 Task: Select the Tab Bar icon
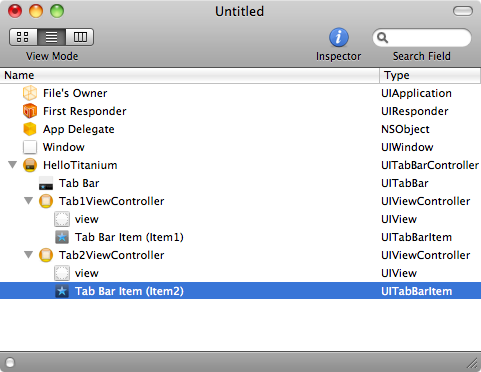point(46,183)
